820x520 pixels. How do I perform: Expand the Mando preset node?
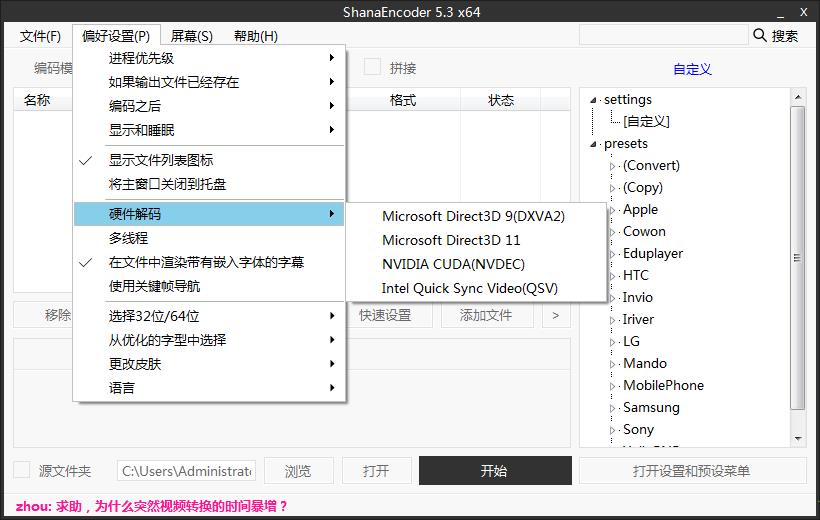pyautogui.click(x=612, y=364)
